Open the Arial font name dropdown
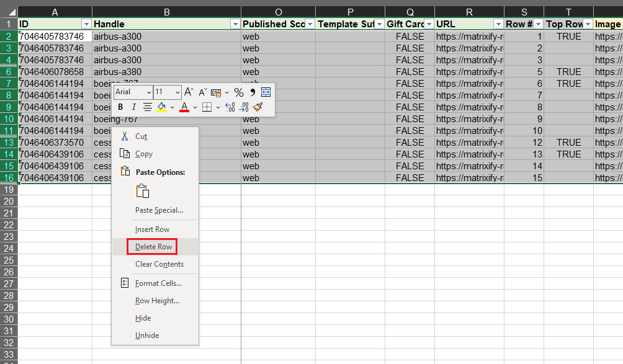The height and width of the screenshot is (364, 623). tap(149, 92)
